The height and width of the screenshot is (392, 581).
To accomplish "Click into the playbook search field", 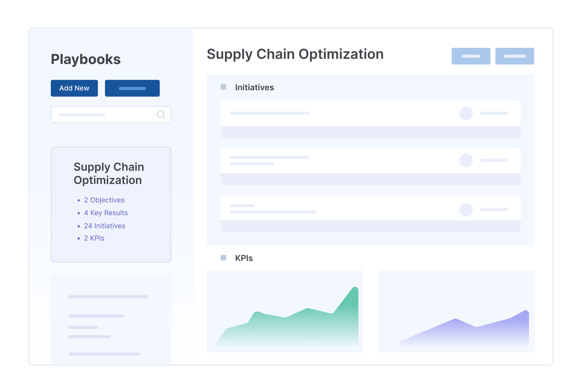I will point(111,115).
